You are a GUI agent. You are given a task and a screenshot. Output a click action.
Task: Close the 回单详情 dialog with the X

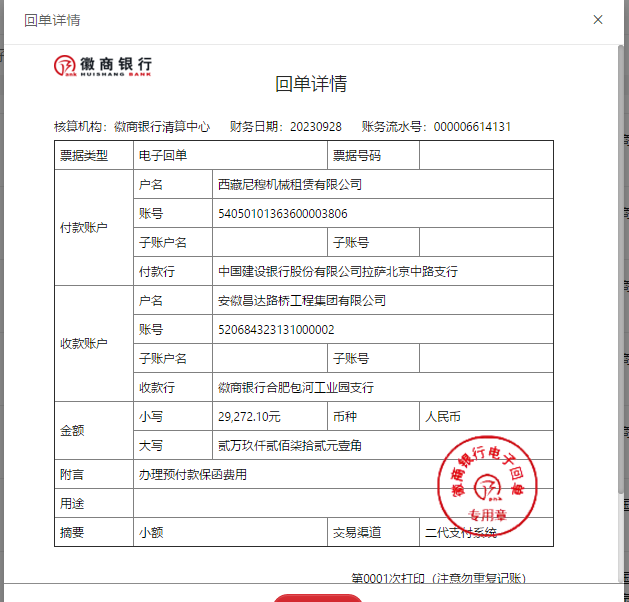[x=598, y=20]
